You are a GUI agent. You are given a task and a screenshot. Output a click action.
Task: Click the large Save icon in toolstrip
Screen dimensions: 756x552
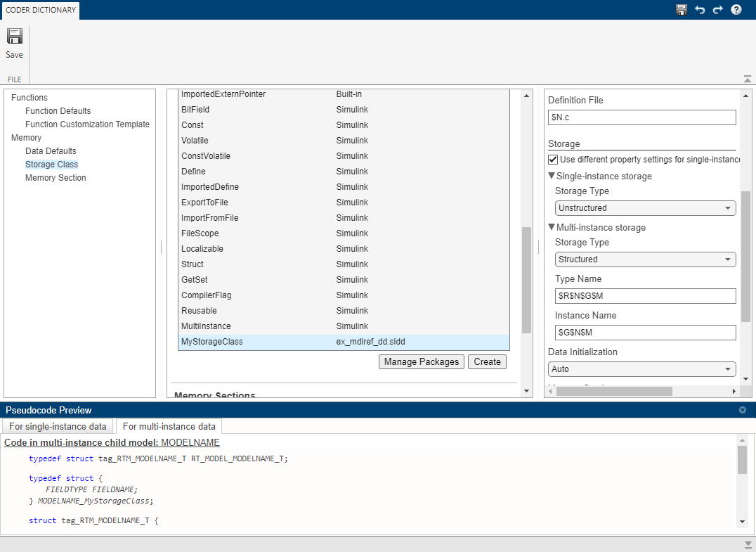(x=15, y=37)
